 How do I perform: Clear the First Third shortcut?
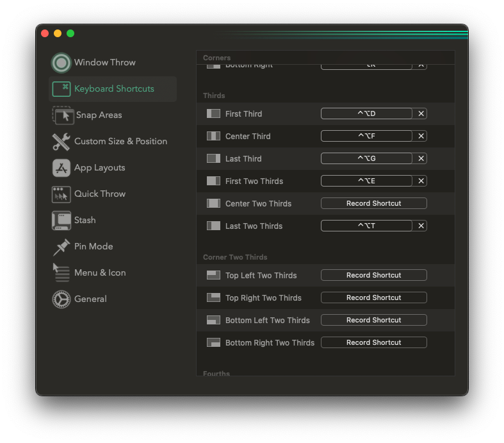coord(421,113)
